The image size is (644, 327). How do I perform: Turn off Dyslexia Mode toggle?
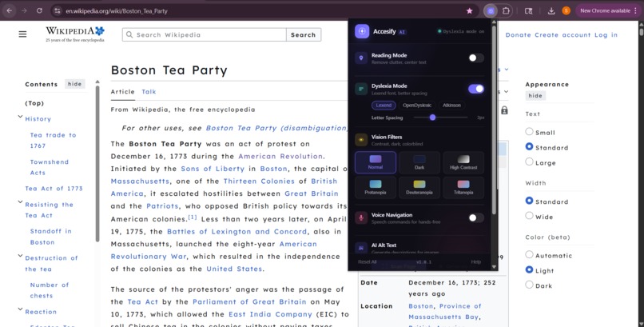tap(476, 89)
